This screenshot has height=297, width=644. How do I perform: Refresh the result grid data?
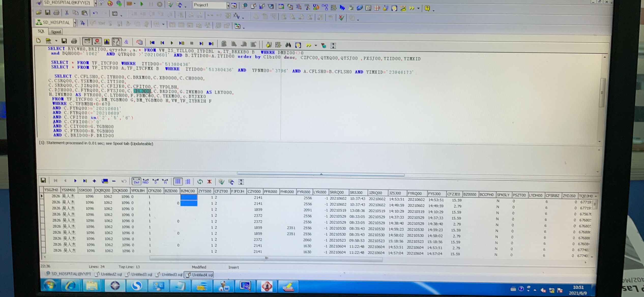200,182
